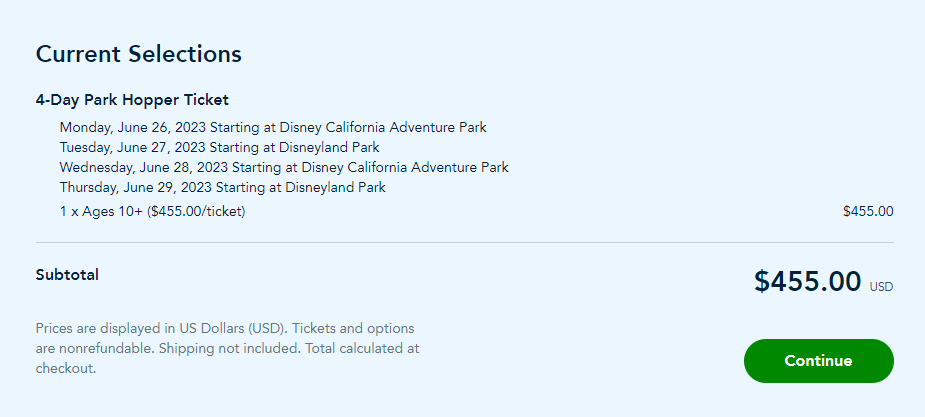Click Disney California Adventure Park on Monday's line
925x417 pixels.
pyautogui.click(x=384, y=127)
